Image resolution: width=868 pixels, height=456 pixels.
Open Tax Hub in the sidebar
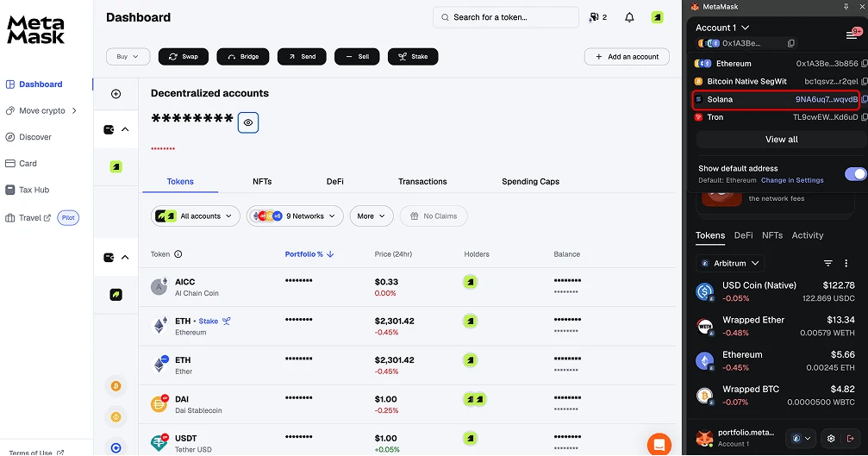pos(27,190)
